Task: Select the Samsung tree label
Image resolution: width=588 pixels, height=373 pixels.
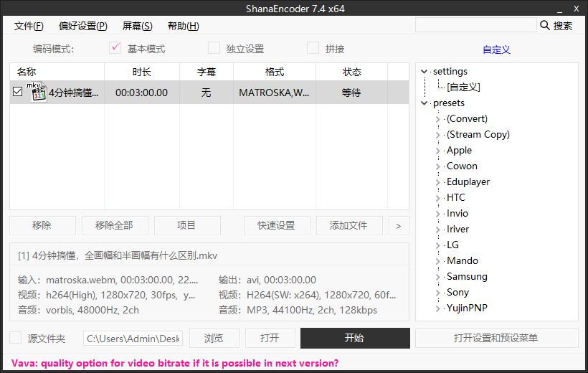Action: (x=467, y=277)
